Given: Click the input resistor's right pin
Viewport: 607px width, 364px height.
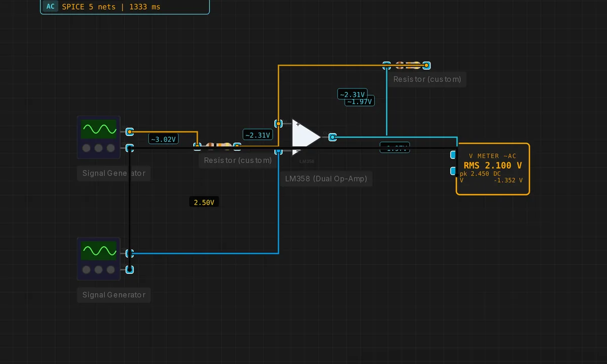Looking at the screenshot, I should (x=237, y=147).
